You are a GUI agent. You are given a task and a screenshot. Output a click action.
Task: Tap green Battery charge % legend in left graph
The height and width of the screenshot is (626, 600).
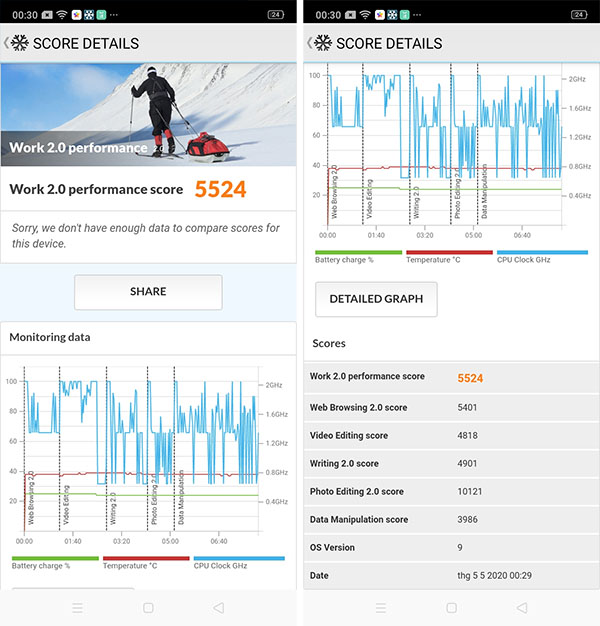point(55,563)
